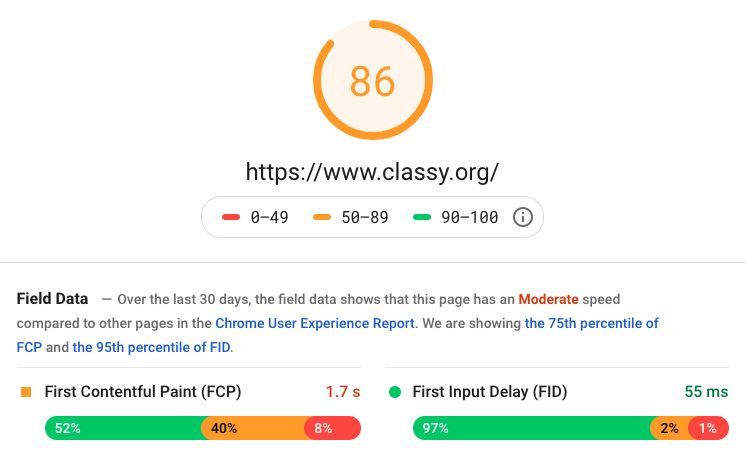The image size is (746, 452).
Task: Click the red 1% FID bar segment
Action: [708, 428]
